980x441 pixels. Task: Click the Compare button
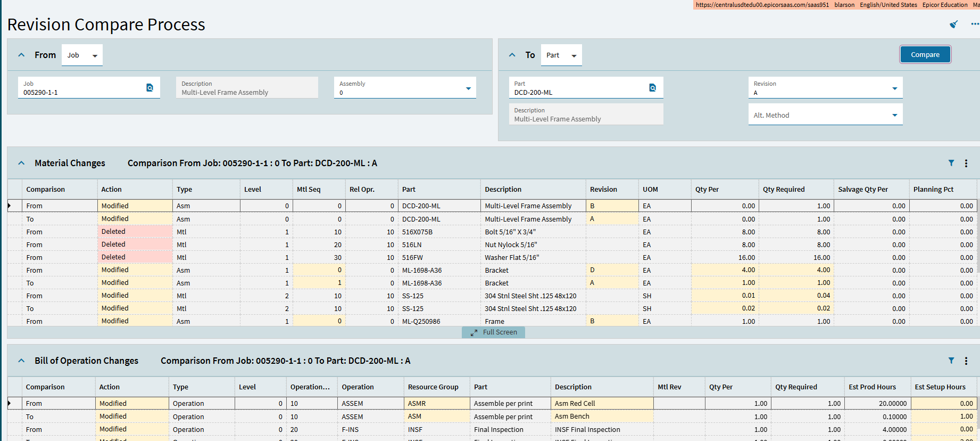pos(925,54)
